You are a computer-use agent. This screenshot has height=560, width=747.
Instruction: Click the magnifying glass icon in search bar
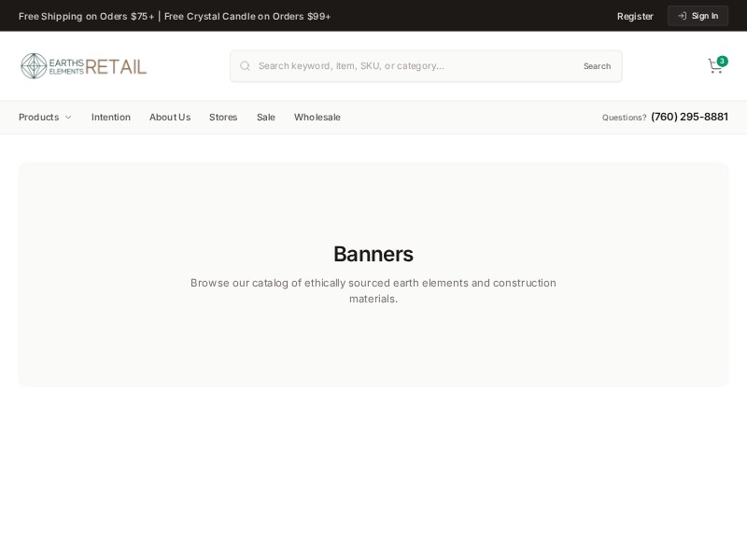coord(245,65)
